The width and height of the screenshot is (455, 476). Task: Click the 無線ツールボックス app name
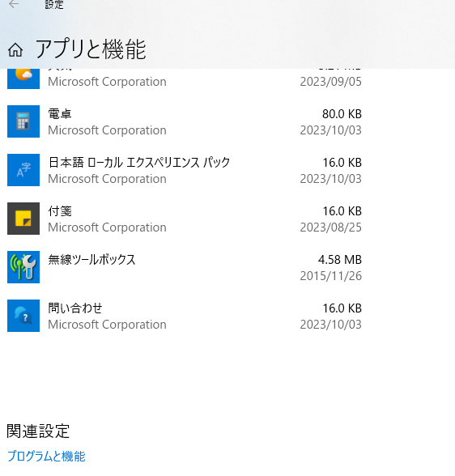(x=91, y=260)
